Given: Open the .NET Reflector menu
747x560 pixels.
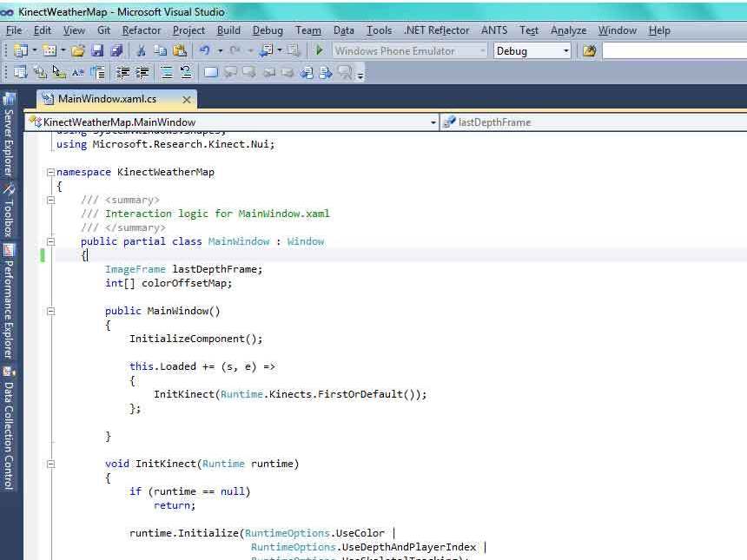Looking at the screenshot, I should pos(436,30).
